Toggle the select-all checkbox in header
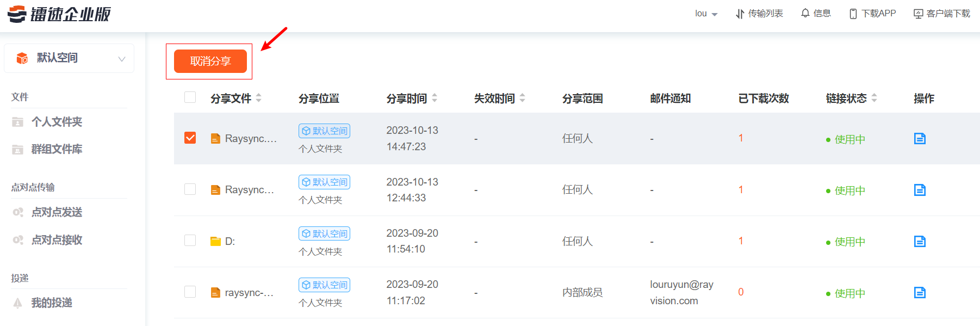 (x=190, y=97)
